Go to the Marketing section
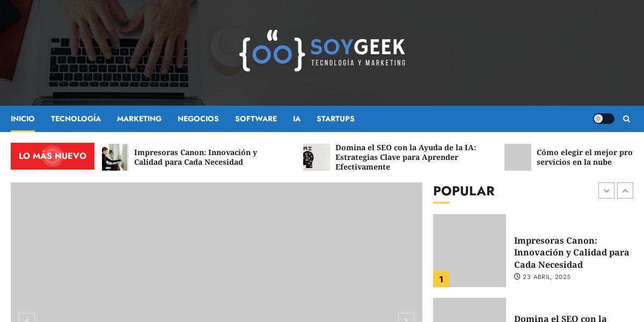This screenshot has height=322, width=644. tap(139, 119)
